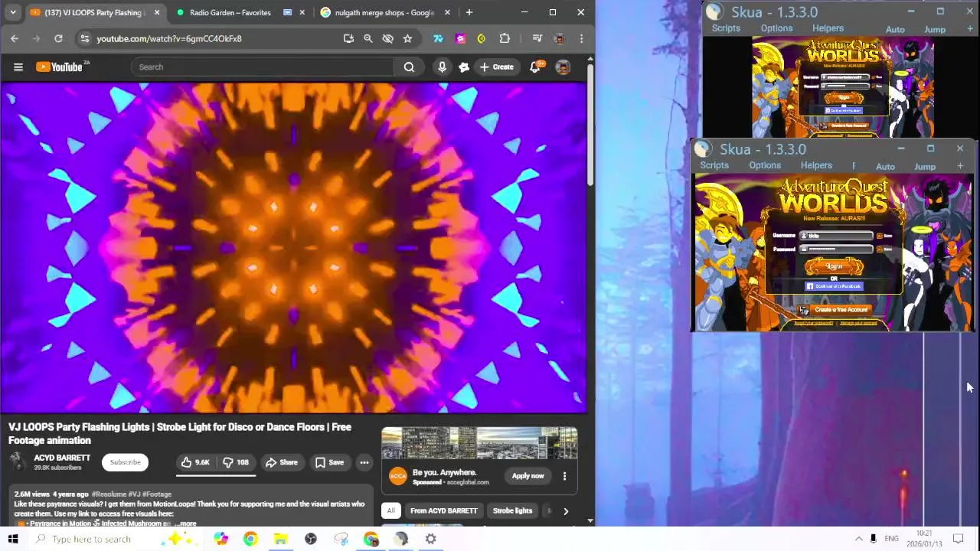
Task: Share the video
Action: click(282, 462)
